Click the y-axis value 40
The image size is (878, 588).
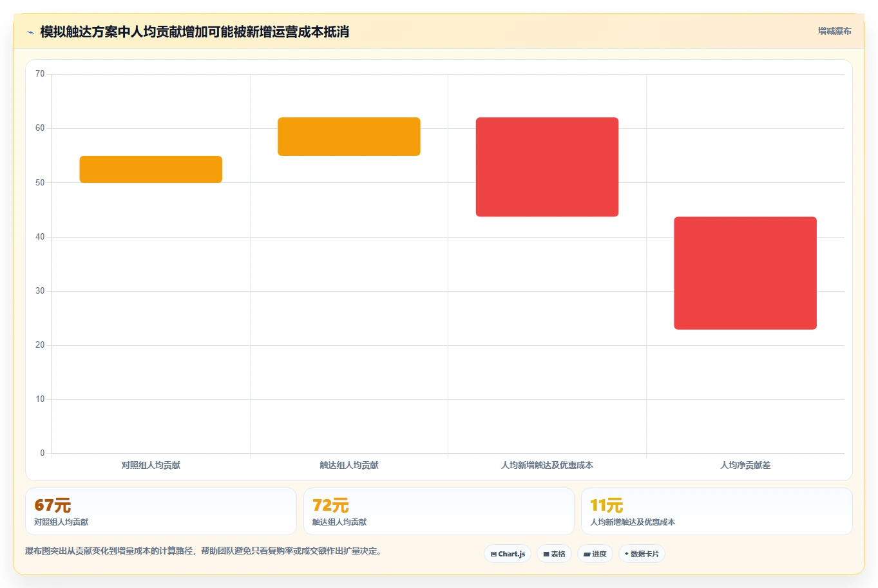pyautogui.click(x=40, y=237)
